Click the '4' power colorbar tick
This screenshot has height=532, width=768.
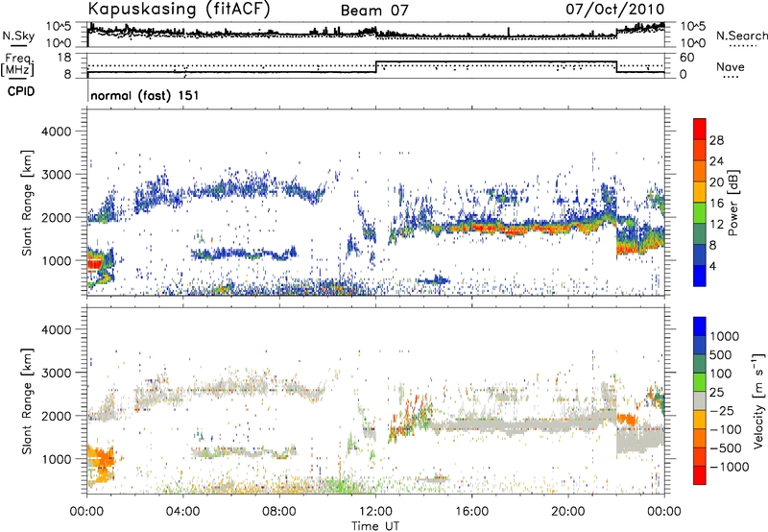712,266
